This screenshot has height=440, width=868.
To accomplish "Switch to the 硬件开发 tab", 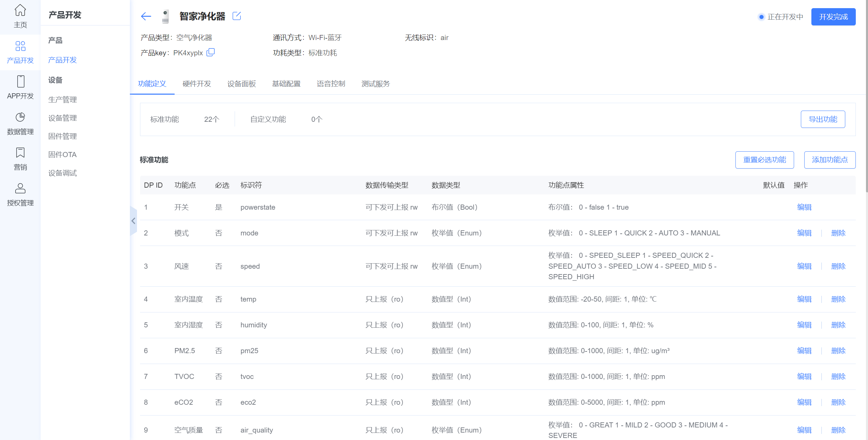I will pos(197,83).
